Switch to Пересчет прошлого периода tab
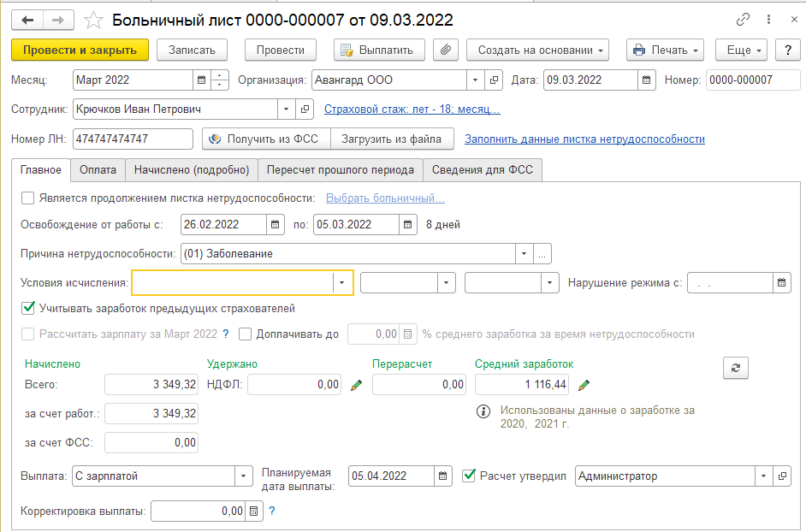 341,170
